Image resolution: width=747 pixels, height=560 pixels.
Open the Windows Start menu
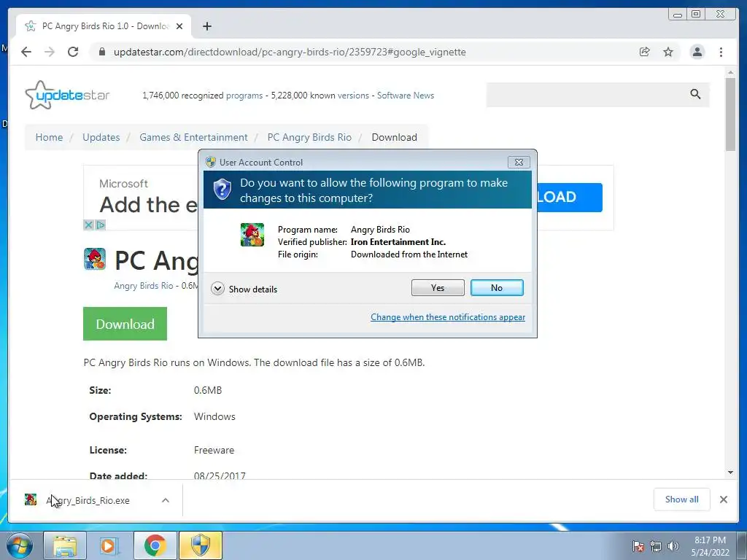[20, 545]
